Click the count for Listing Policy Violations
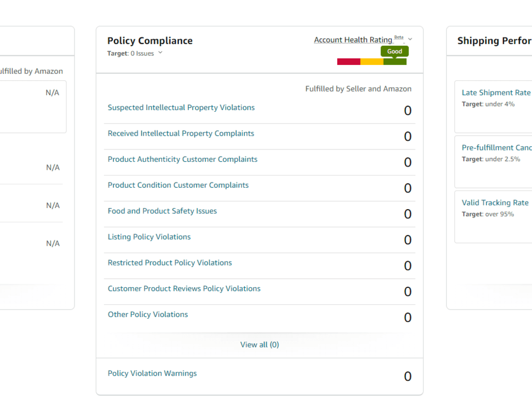The image size is (532, 399). click(x=408, y=240)
